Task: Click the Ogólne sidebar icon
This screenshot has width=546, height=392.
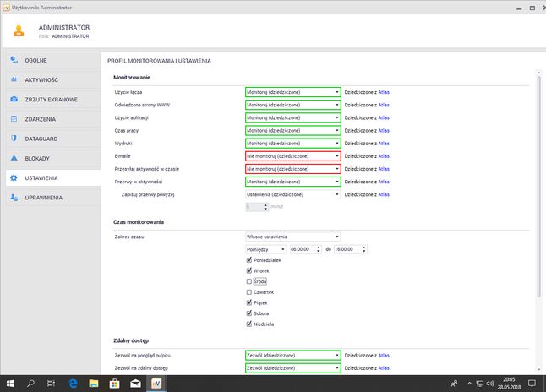Action: click(x=14, y=60)
